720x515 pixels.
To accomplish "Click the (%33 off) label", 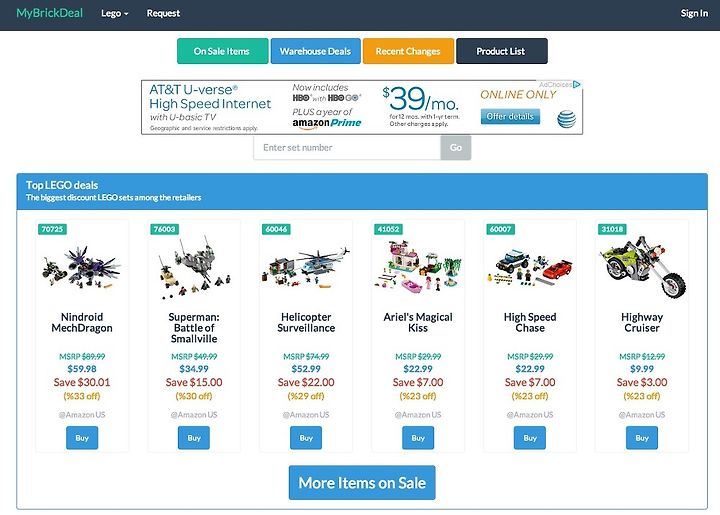I will tap(82, 396).
